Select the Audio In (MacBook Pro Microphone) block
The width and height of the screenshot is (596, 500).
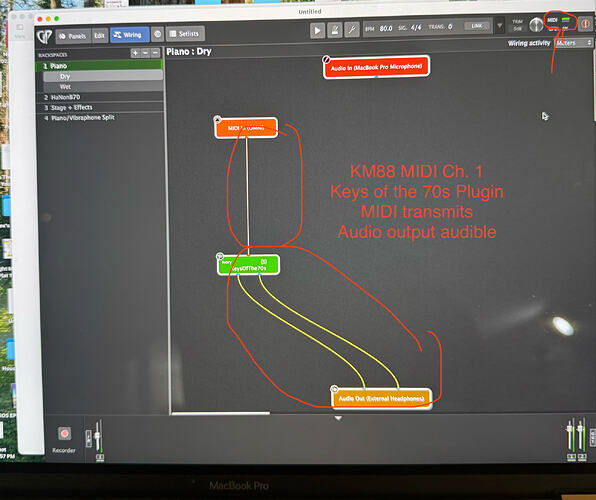pyautogui.click(x=376, y=67)
